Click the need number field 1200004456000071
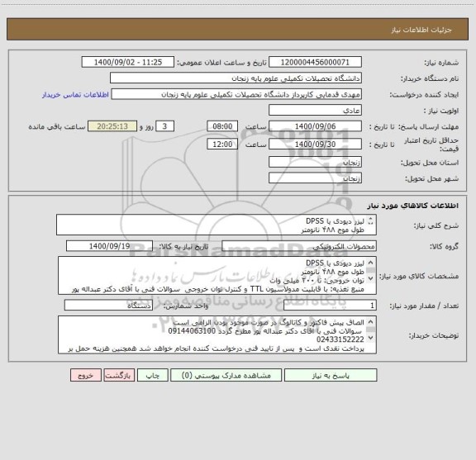The width and height of the screenshot is (476, 460). coord(315,62)
